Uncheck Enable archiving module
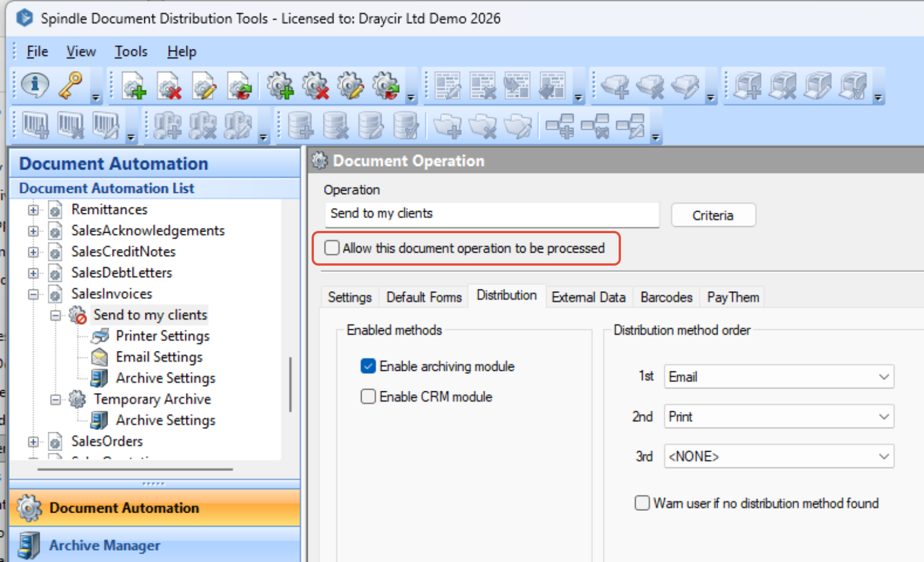Viewport: 924px width, 562px height. (x=368, y=366)
